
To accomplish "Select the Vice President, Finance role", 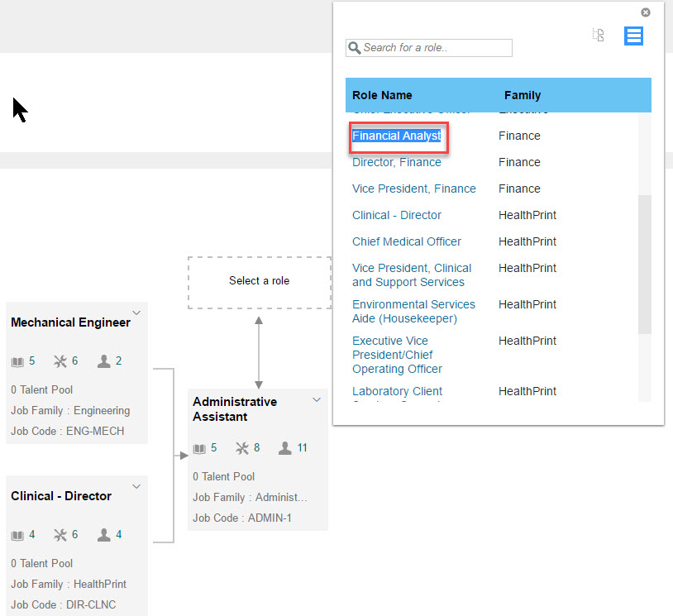I will (x=413, y=189).
